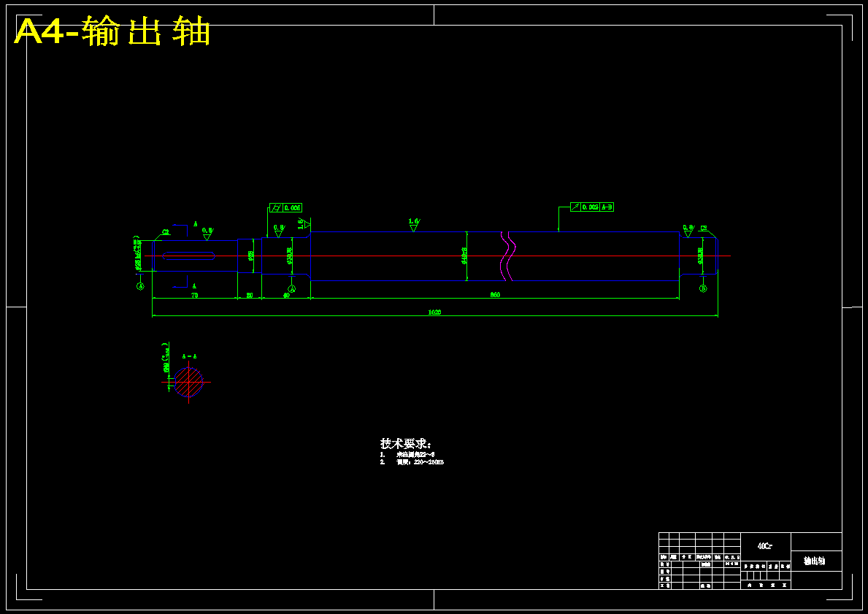
Task: Select the 0.8 roughness symbol above the keyway section
Action: 207,234
